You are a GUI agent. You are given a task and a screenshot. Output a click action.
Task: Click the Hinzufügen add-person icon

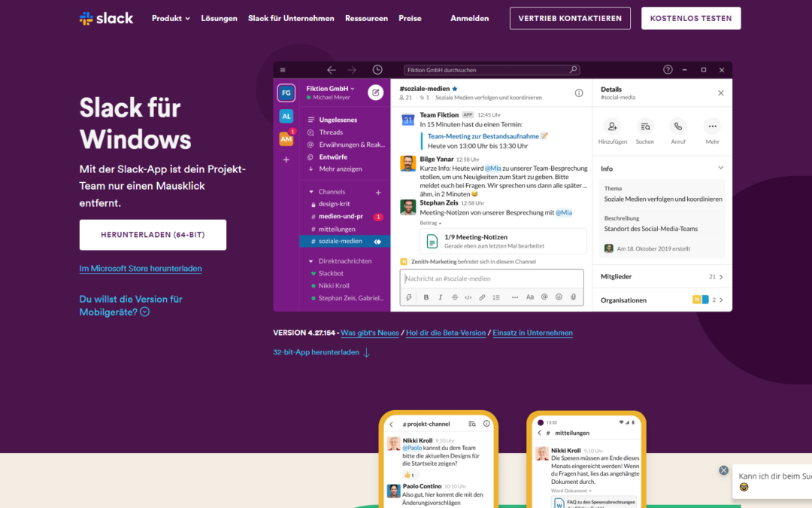[613, 126]
